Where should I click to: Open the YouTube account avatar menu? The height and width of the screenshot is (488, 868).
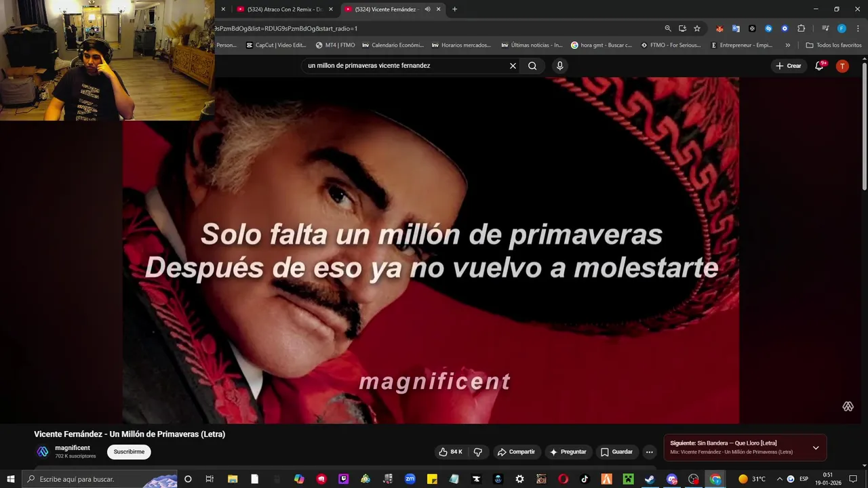coord(842,66)
